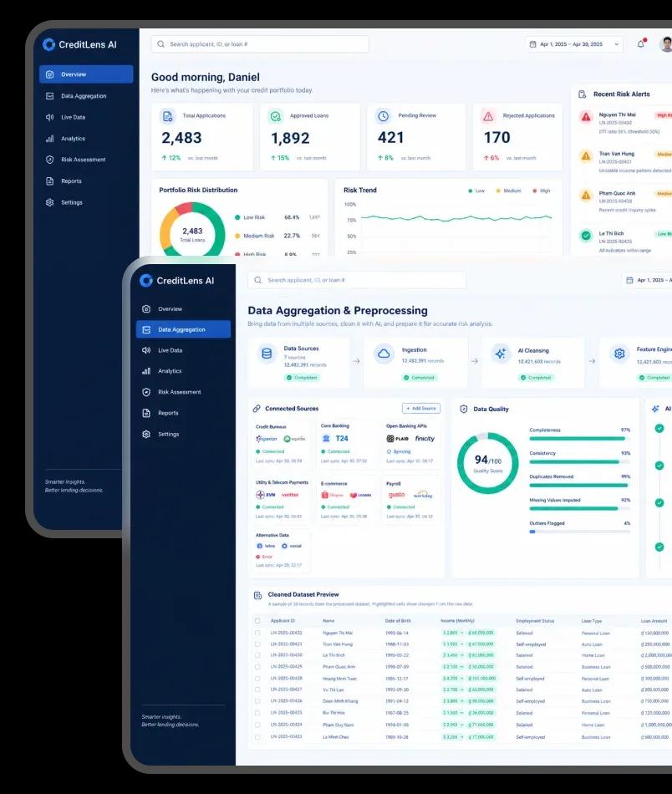
Task: Check the row for Le Thi Bich
Action: coord(257,656)
